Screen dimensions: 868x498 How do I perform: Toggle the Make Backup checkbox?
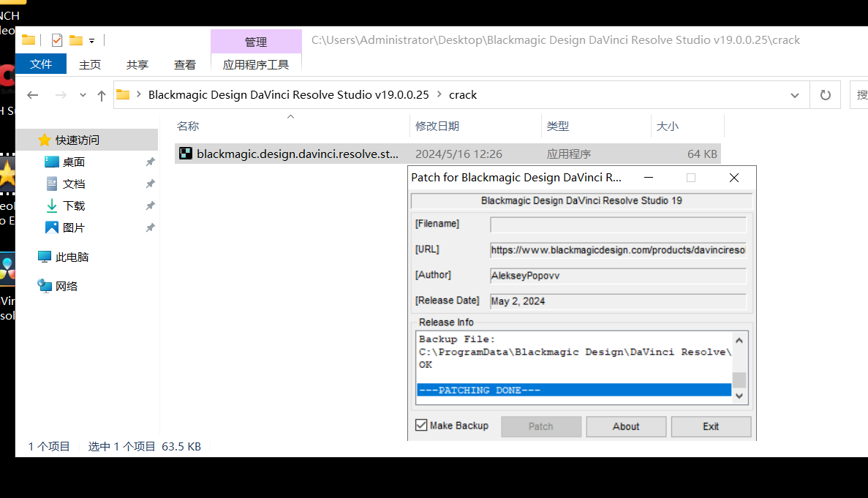[421, 425]
